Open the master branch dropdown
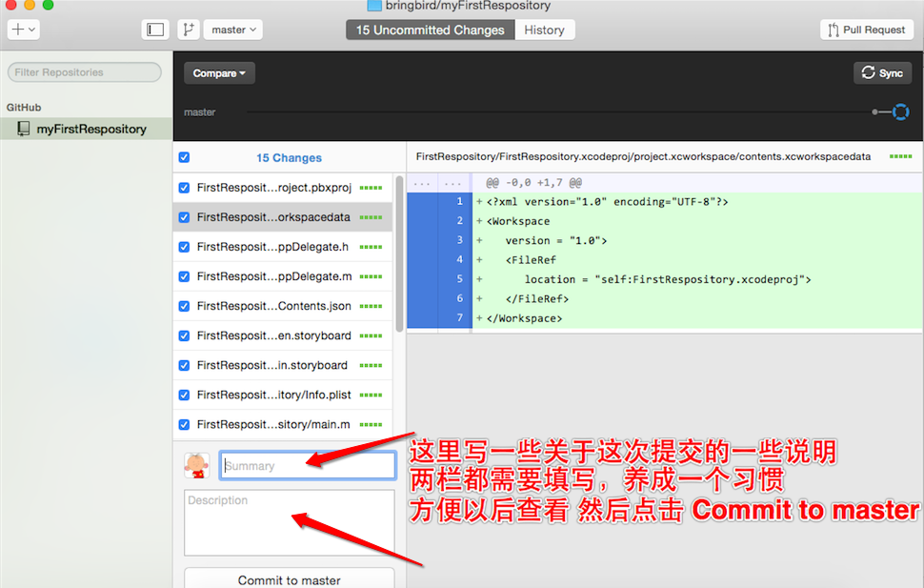Screen dimensions: 924x588 [233, 30]
